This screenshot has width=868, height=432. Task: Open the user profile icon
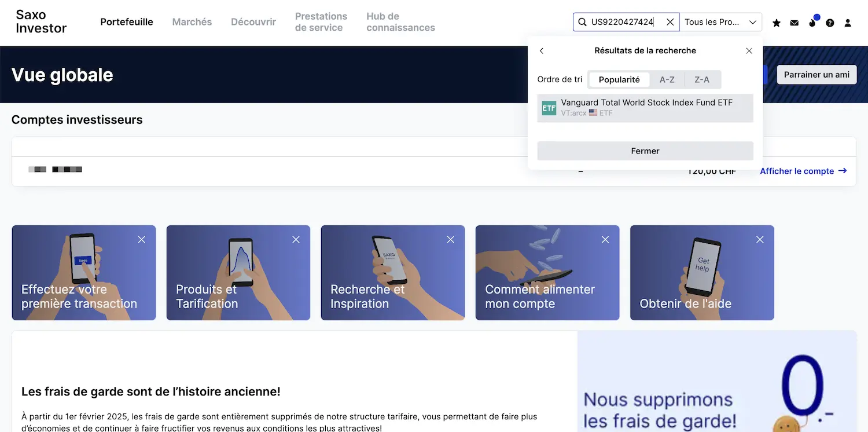[x=848, y=23]
